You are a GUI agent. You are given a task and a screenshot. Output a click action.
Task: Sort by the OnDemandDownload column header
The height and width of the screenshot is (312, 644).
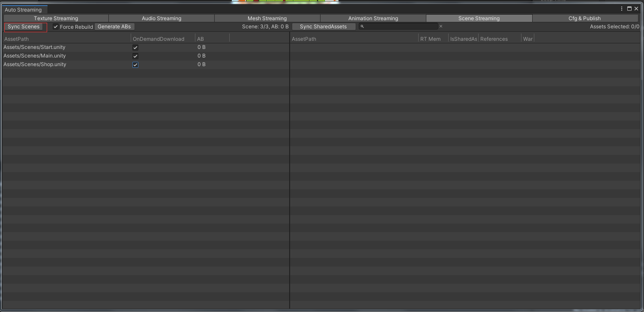click(x=163, y=39)
